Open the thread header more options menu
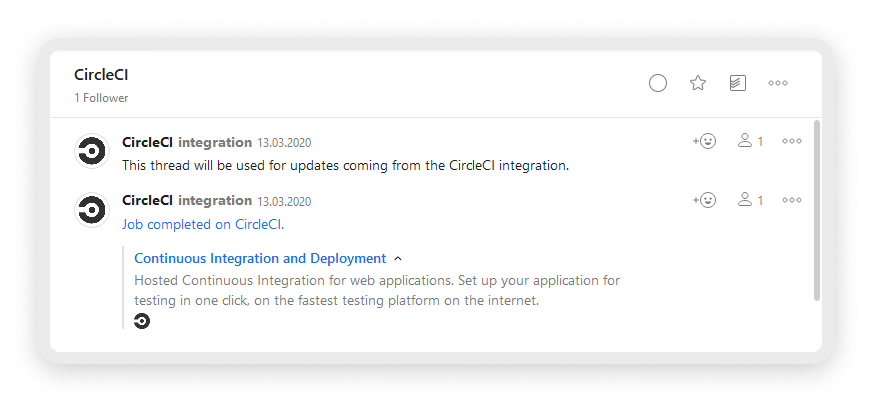This screenshot has height=402, width=872. 777,83
